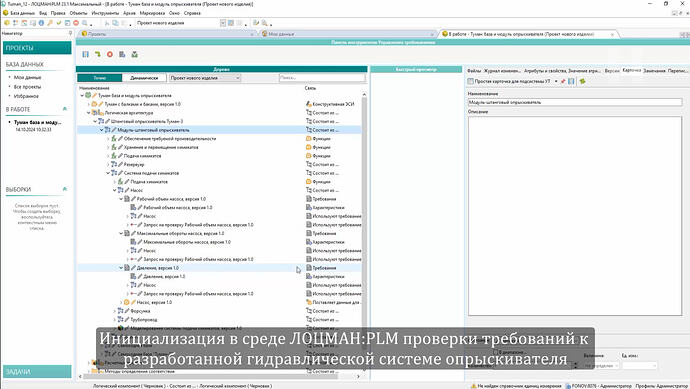The height and width of the screenshot is (389, 690).
Task: Click the icon right of project dropdown
Action: click(x=231, y=23)
